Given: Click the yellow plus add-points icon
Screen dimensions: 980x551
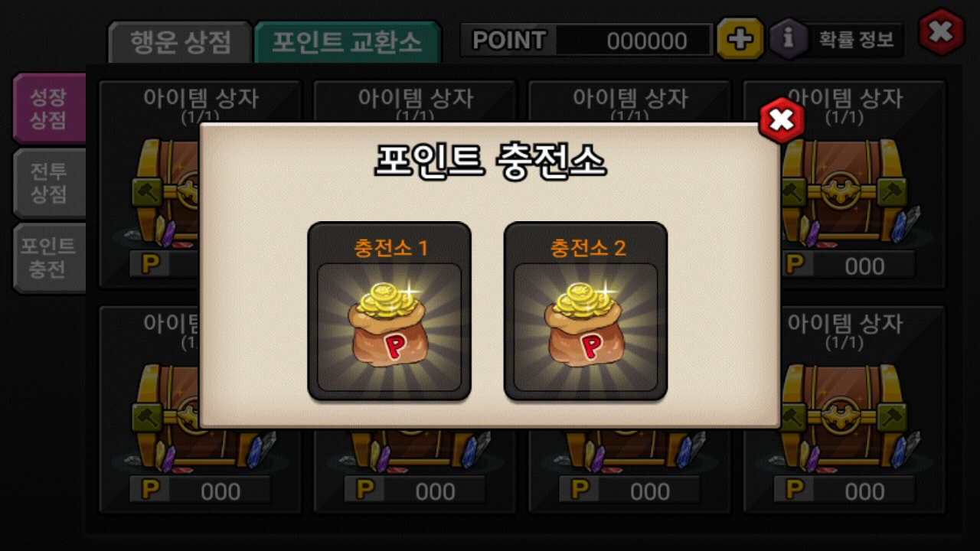Looking at the screenshot, I should (740, 39).
